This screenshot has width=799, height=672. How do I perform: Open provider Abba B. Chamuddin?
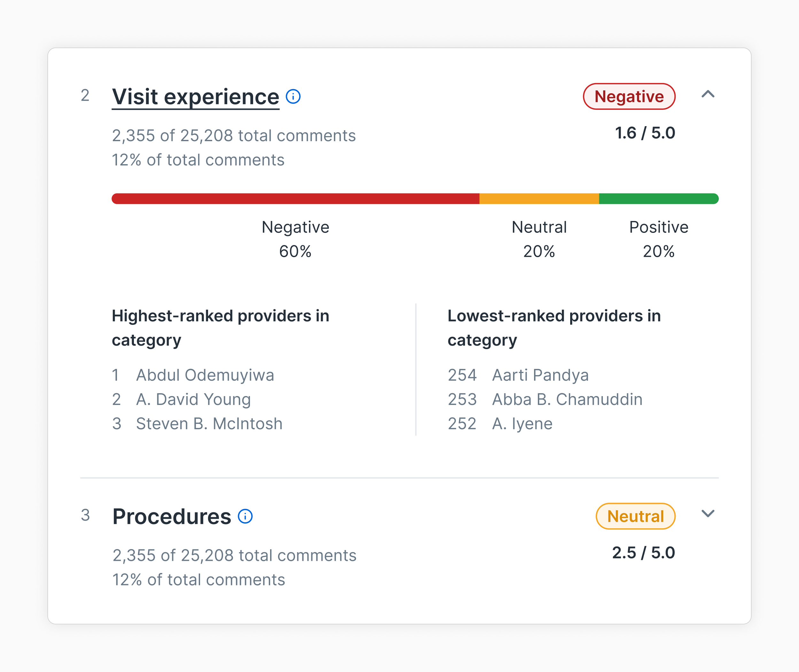click(x=567, y=399)
